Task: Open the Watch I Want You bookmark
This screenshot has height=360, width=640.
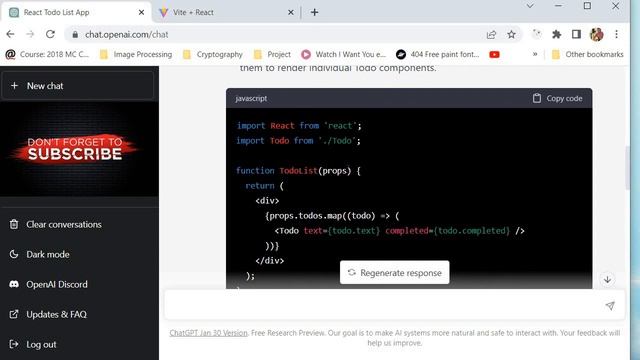Action: [343, 54]
